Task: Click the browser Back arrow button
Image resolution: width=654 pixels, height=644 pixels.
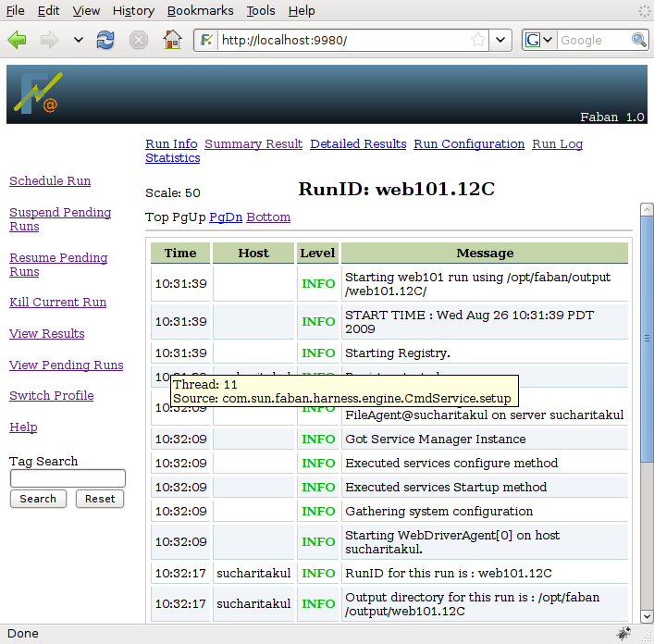Action: click(x=18, y=40)
